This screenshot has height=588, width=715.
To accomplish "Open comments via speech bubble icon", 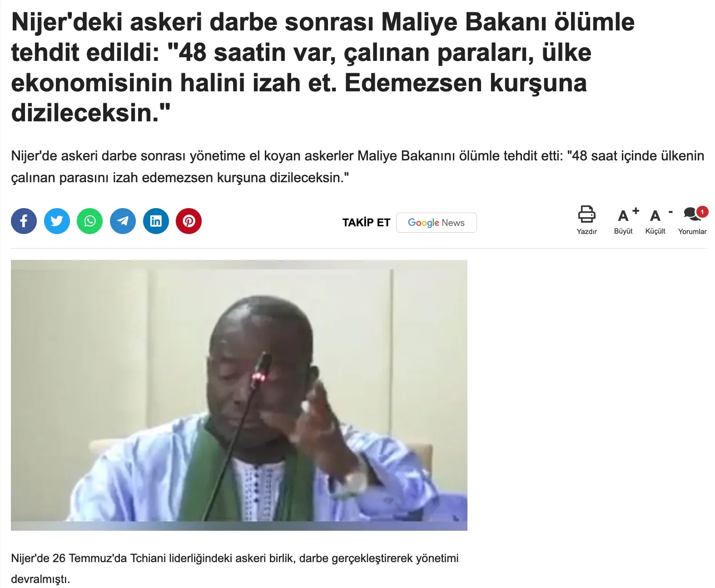I will point(691,214).
